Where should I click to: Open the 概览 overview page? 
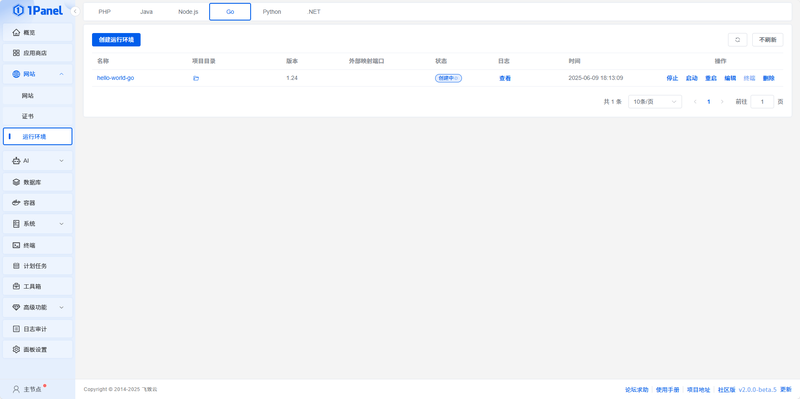point(38,32)
